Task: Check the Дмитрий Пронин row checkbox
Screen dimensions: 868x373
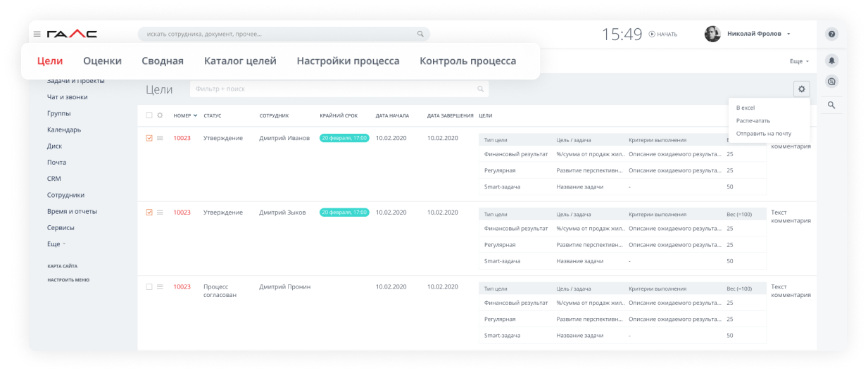Action: [x=149, y=286]
